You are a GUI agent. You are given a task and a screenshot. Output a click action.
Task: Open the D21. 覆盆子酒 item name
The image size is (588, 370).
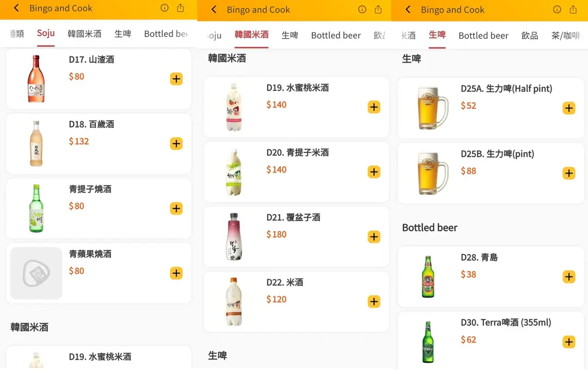[x=293, y=217]
